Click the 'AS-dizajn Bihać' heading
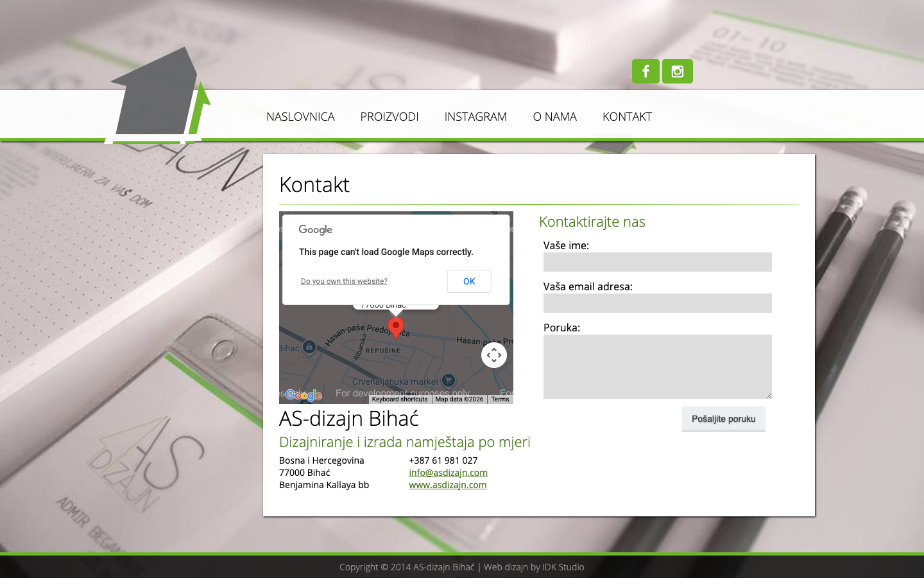924x578 pixels. pyautogui.click(x=349, y=419)
